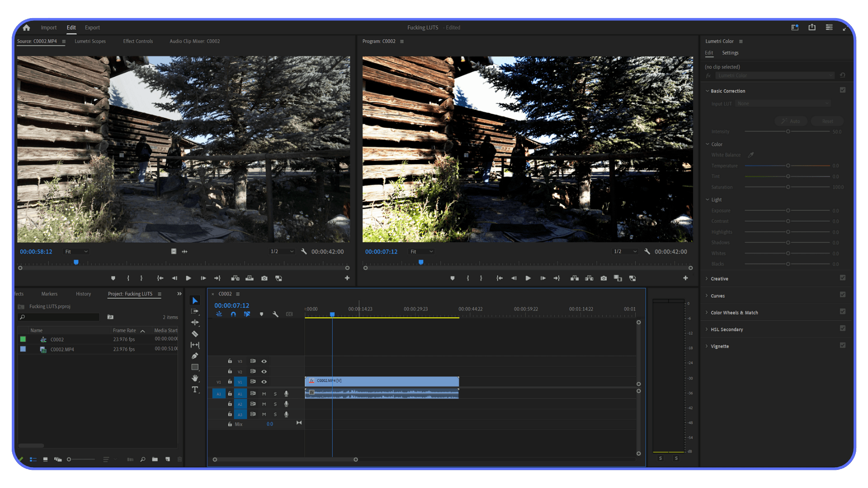Screen dimensions: 868x488
Task: Hide the V1 video track output
Action: click(x=264, y=381)
